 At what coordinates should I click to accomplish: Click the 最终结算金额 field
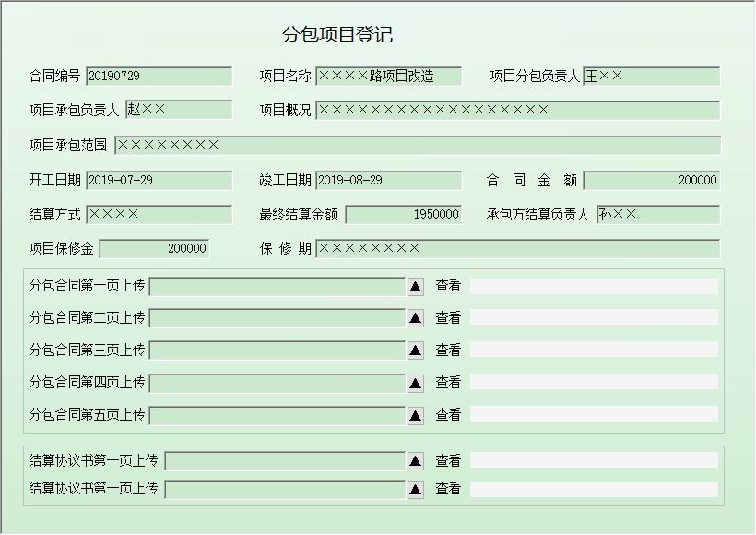click(x=404, y=215)
